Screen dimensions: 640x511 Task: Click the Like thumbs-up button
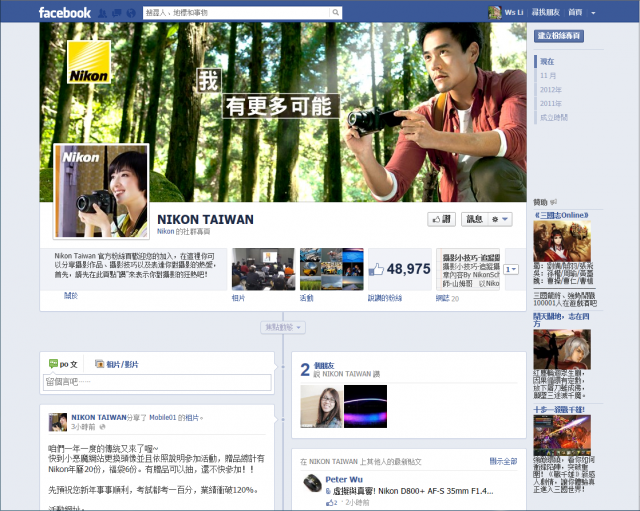tap(441, 219)
